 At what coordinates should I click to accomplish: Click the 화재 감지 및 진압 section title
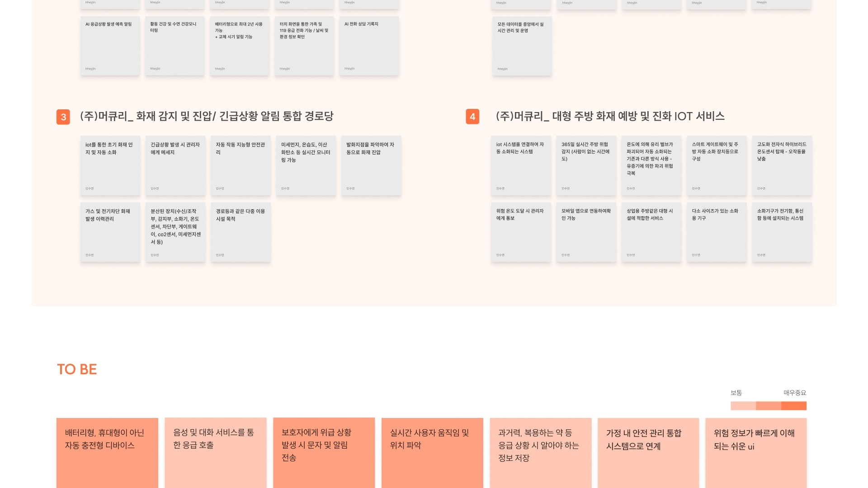[x=207, y=116]
